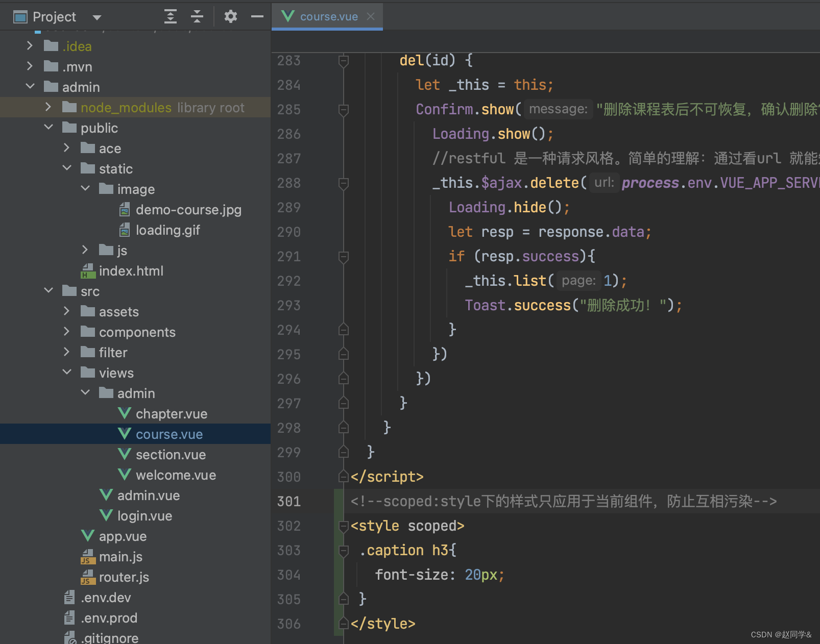This screenshot has width=820, height=644.
Task: Collapse the views folder
Action: [67, 372]
